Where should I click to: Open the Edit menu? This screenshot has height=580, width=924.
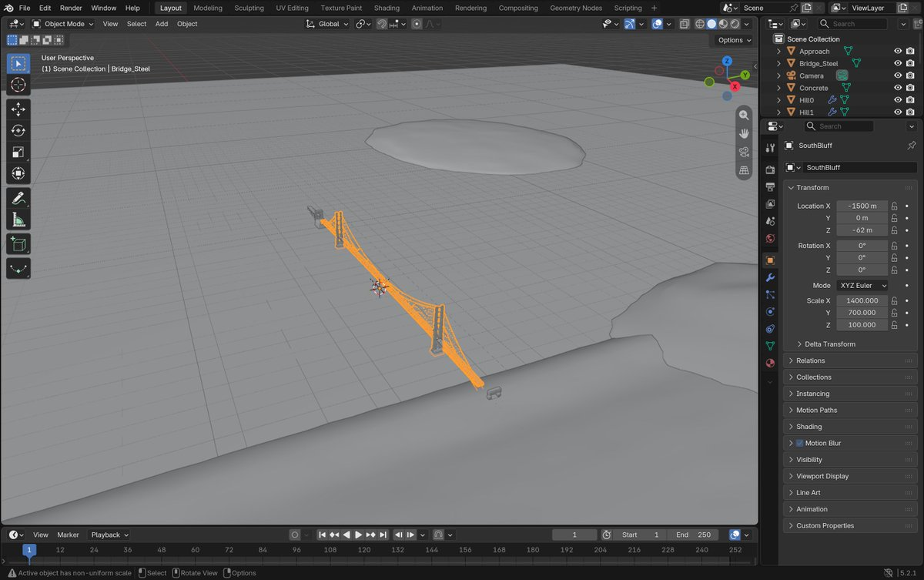click(x=45, y=8)
